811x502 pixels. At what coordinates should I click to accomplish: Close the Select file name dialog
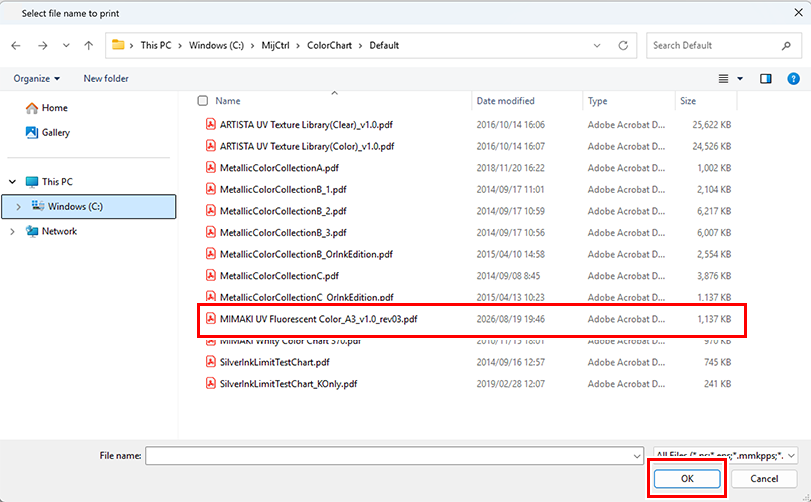click(798, 12)
